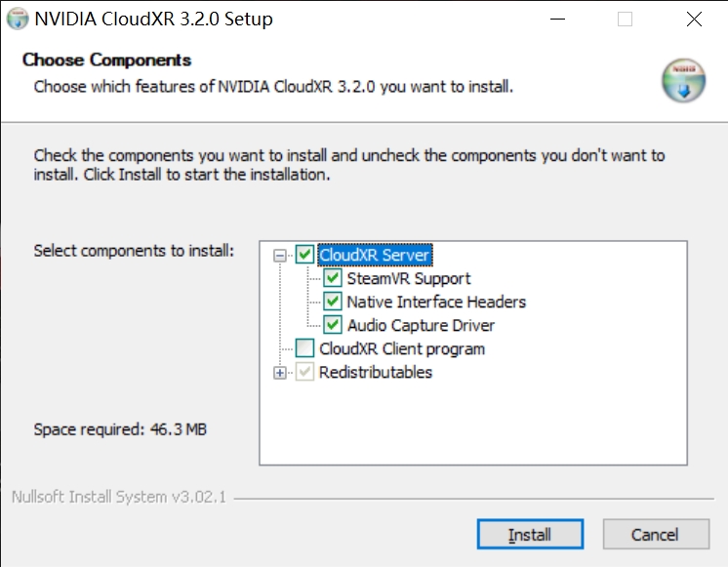728x567 pixels.
Task: Disable Native Interface Headers component
Action: [333, 302]
